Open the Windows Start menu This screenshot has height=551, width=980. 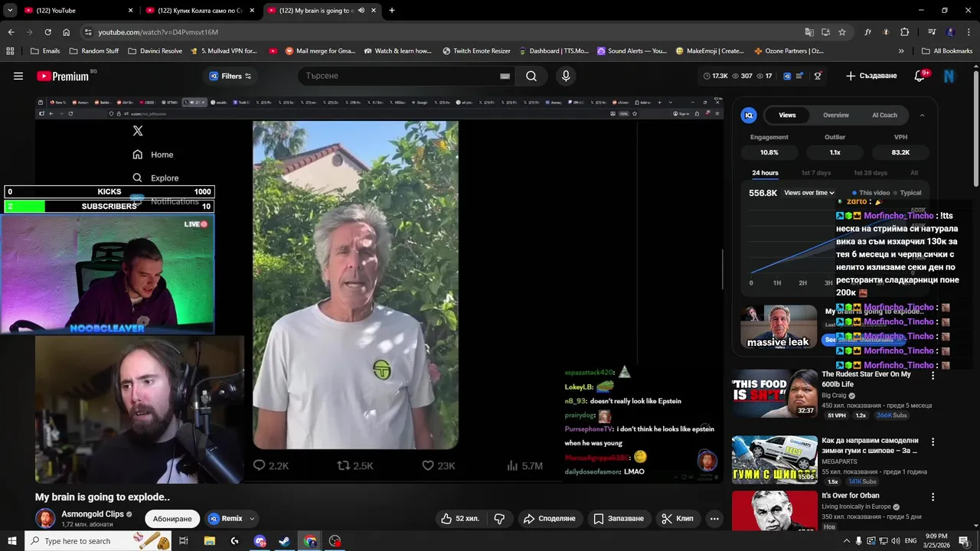coord(11,541)
